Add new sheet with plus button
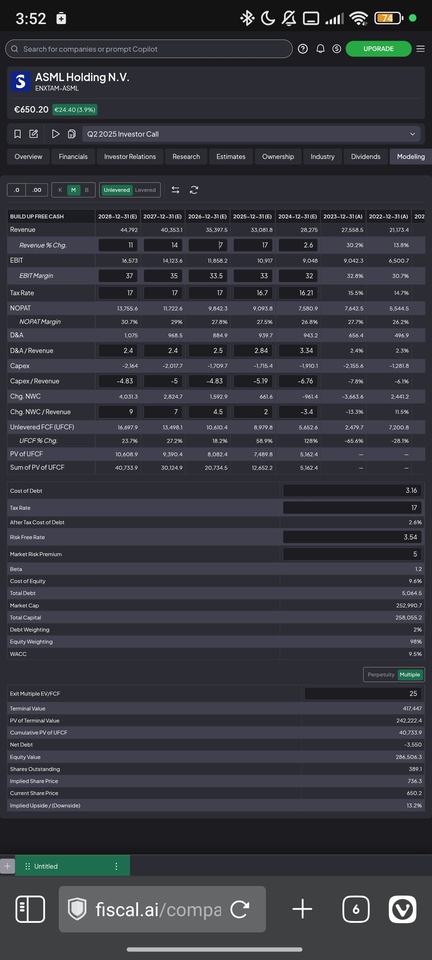This screenshot has height=960, width=432. (7, 866)
